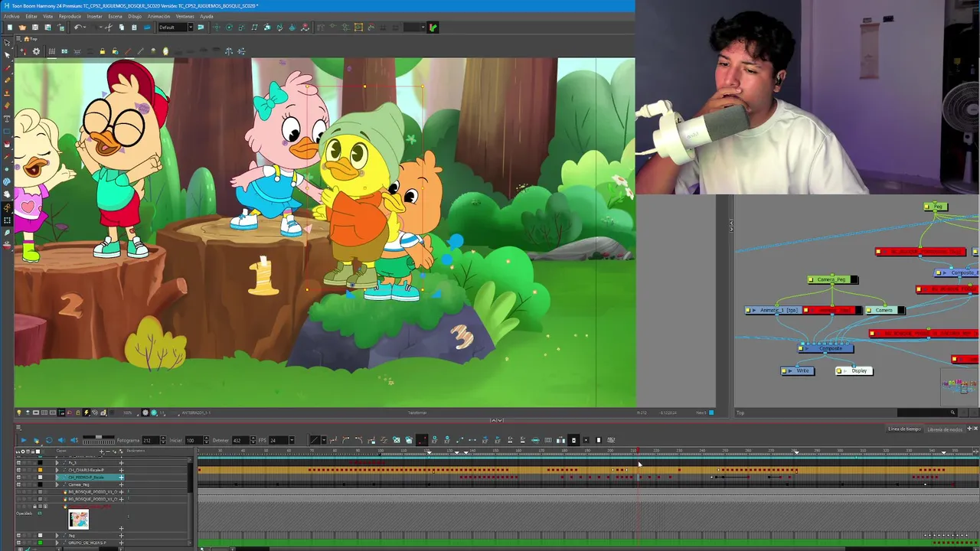This screenshot has height=551, width=980.
Task: Expand the CH_PEDRO layer in timeline
Action: point(57,478)
